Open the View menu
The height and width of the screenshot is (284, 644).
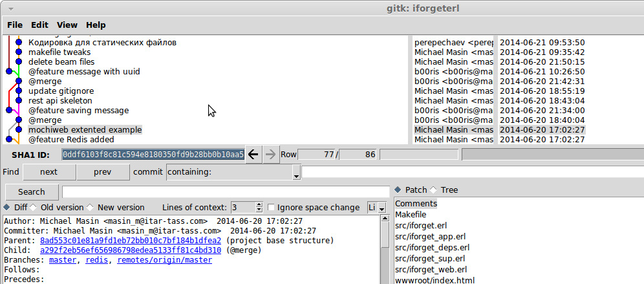(67, 25)
